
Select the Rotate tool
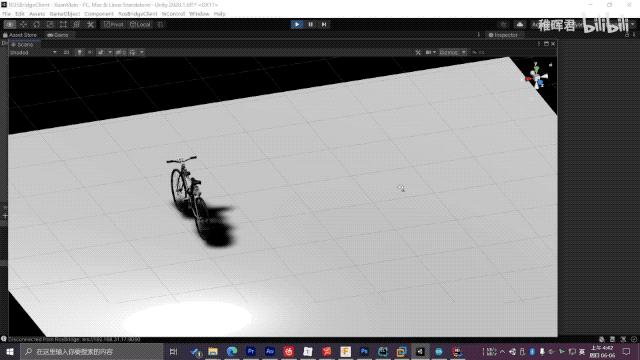point(37,24)
